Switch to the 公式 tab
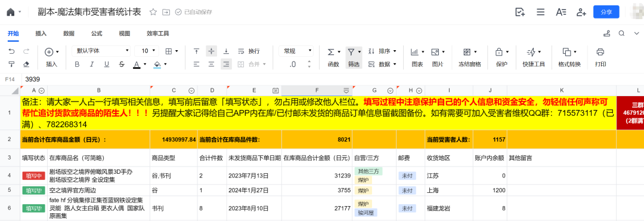 [x=97, y=33]
